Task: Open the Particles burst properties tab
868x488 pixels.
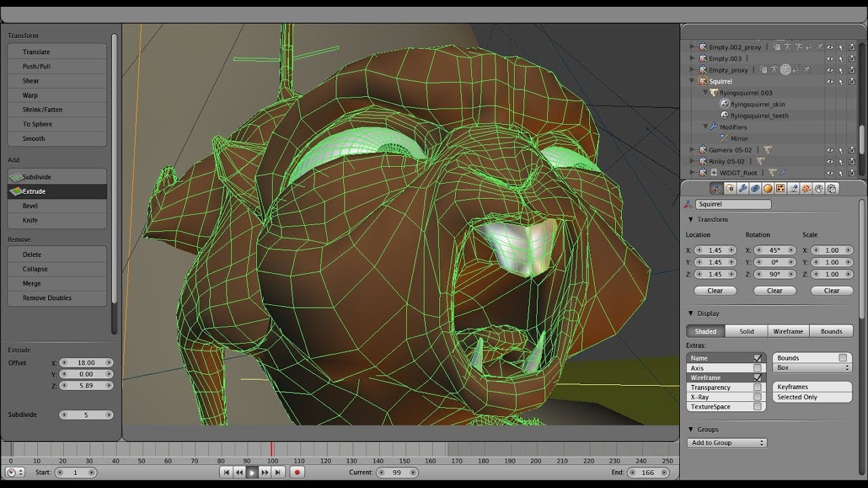Action: (x=806, y=188)
